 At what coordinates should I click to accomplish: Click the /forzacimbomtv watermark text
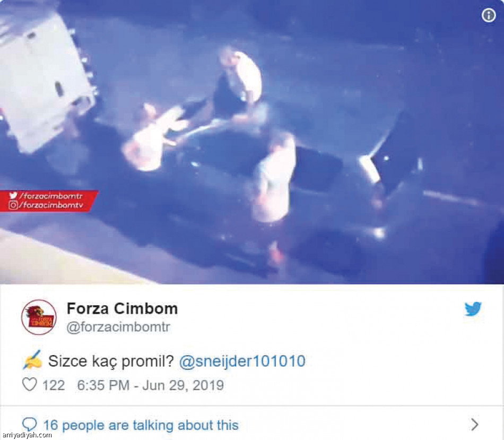(51, 205)
